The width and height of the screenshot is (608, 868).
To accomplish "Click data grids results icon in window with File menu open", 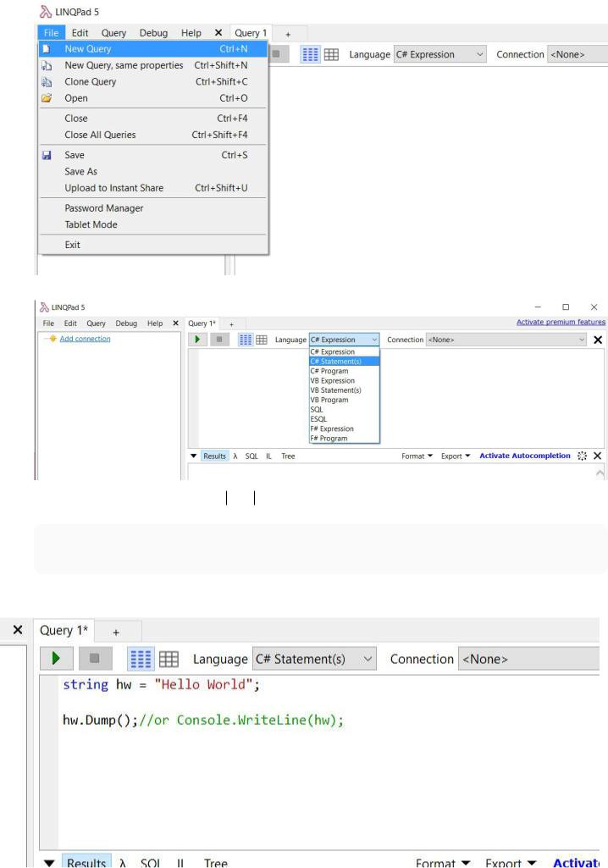I will point(331,54).
